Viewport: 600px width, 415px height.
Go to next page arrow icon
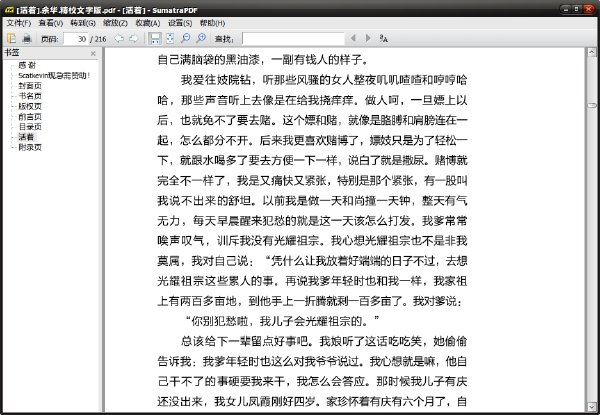click(133, 38)
